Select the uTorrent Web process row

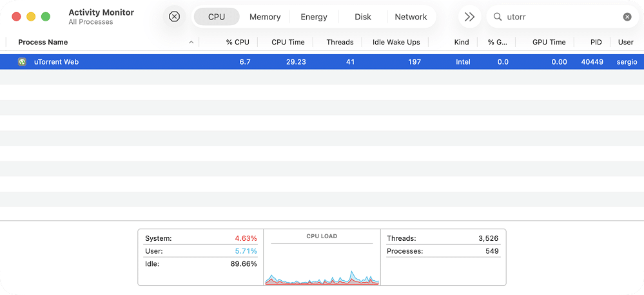322,62
